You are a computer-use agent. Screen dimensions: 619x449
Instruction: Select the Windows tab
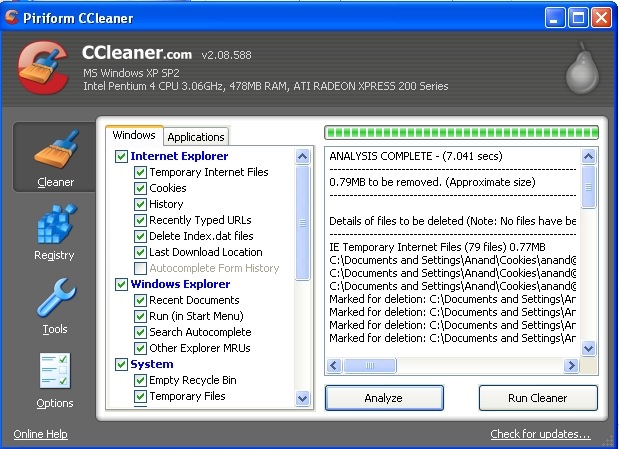coord(134,135)
